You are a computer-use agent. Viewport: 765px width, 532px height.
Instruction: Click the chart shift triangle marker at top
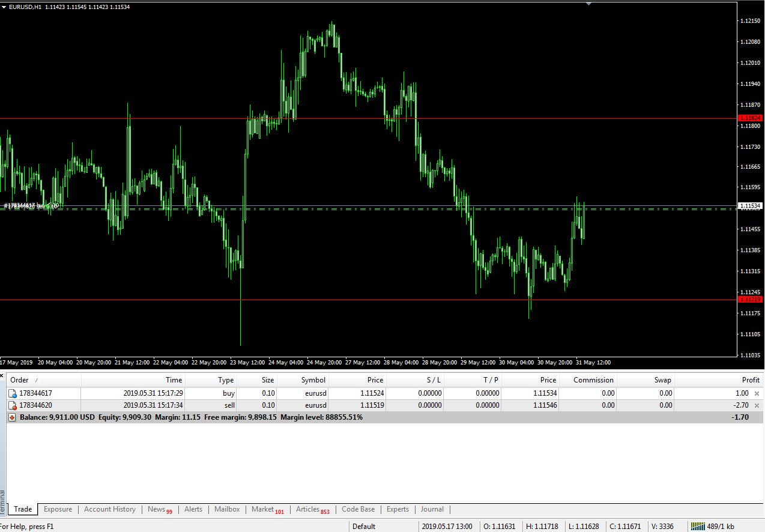(588, 4)
